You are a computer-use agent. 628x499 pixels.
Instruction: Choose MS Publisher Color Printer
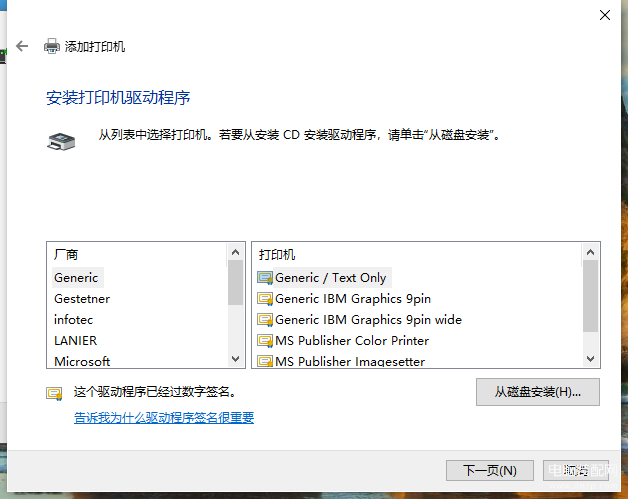[352, 341]
